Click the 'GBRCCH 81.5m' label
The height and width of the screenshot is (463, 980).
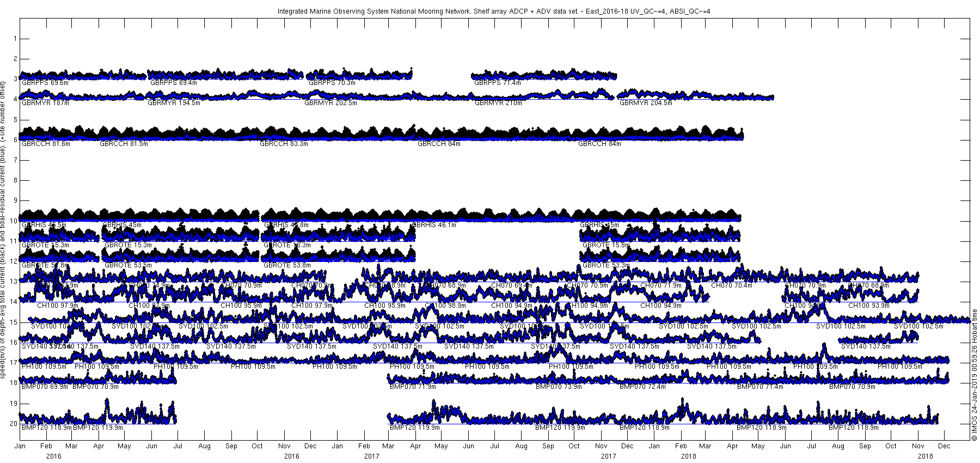[x=124, y=144]
